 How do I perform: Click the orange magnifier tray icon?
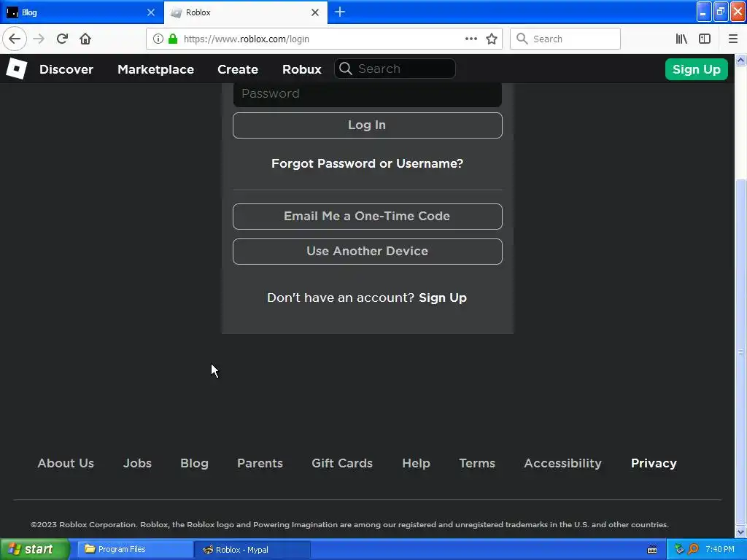click(x=693, y=549)
